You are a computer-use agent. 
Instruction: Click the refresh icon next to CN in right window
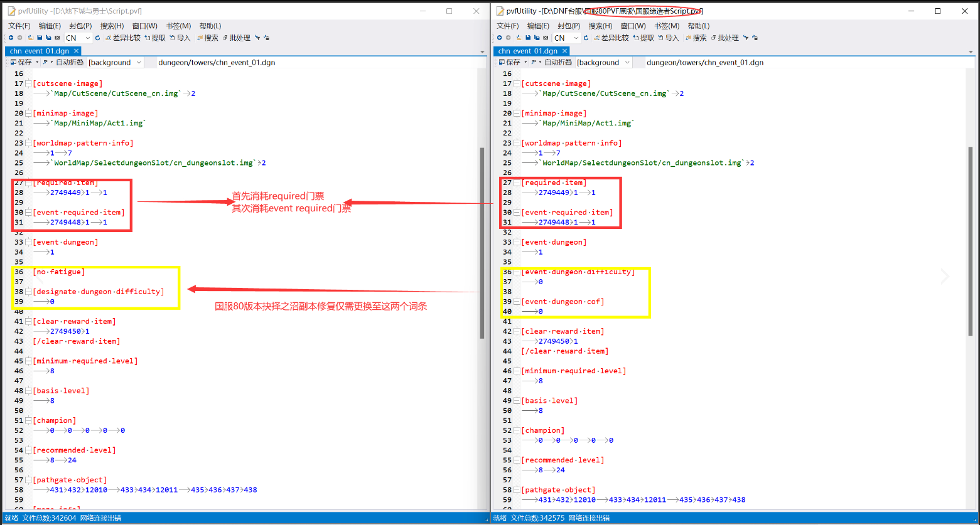tap(586, 38)
